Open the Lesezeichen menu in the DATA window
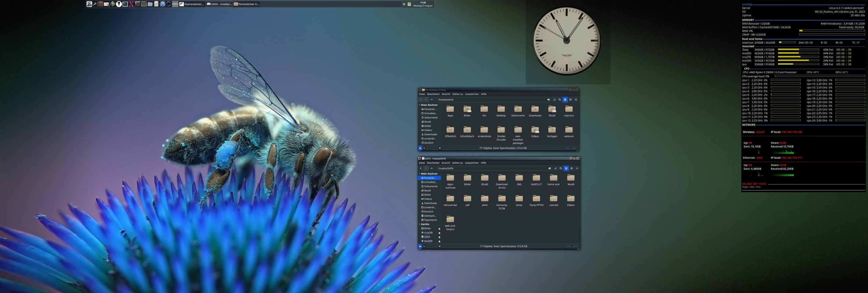 [472, 163]
